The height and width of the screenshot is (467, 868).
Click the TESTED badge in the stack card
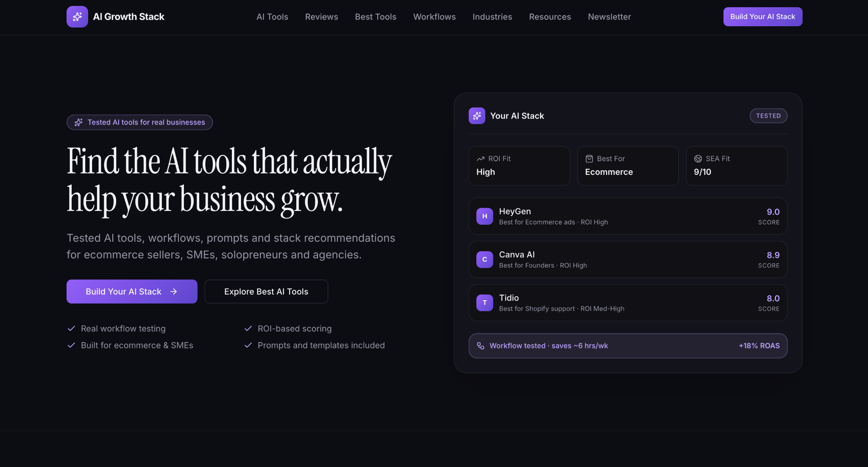click(x=768, y=116)
